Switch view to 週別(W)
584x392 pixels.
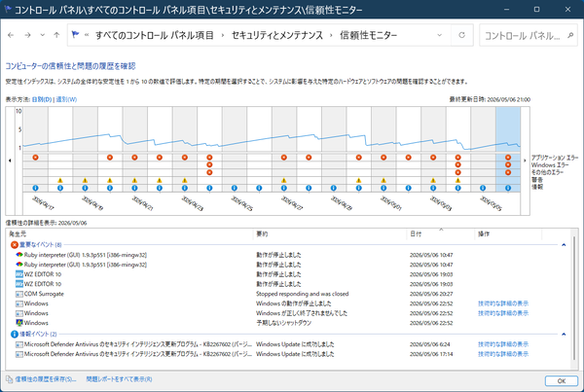66,99
